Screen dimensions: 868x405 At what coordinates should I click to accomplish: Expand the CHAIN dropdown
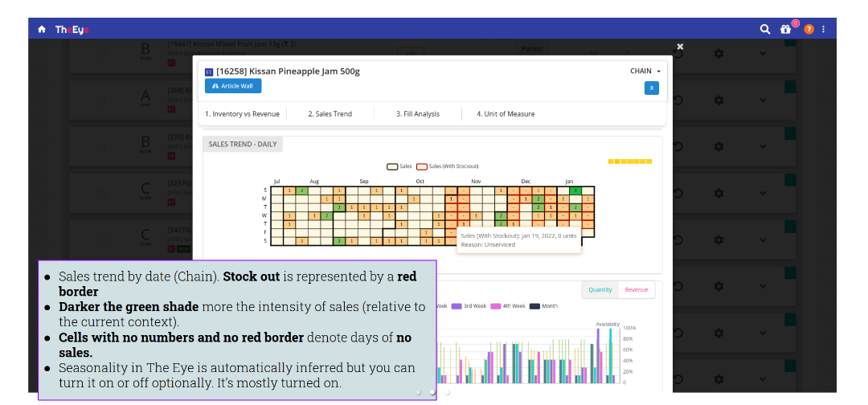click(645, 72)
